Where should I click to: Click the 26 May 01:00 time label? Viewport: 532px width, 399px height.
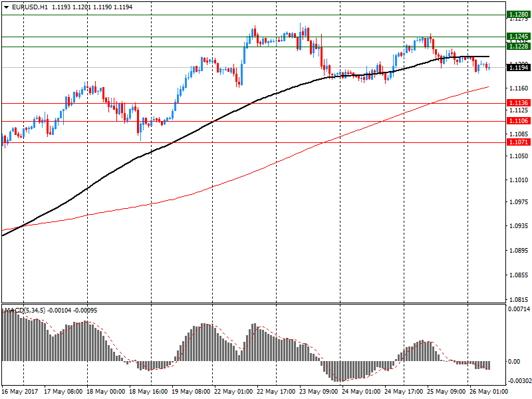pos(489,392)
